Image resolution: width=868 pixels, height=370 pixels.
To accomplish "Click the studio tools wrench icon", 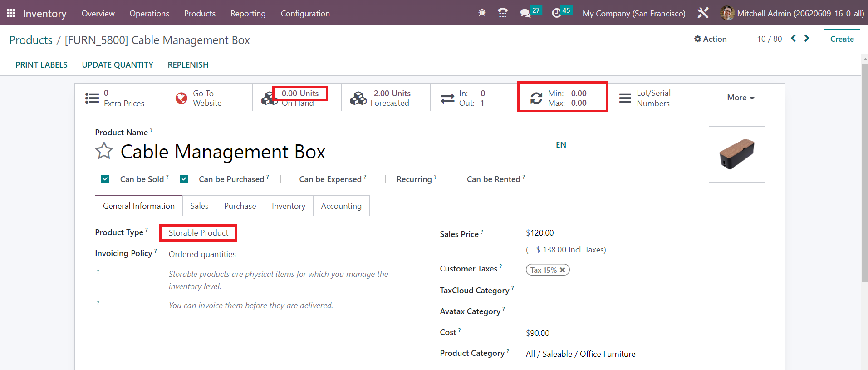I will [x=703, y=13].
